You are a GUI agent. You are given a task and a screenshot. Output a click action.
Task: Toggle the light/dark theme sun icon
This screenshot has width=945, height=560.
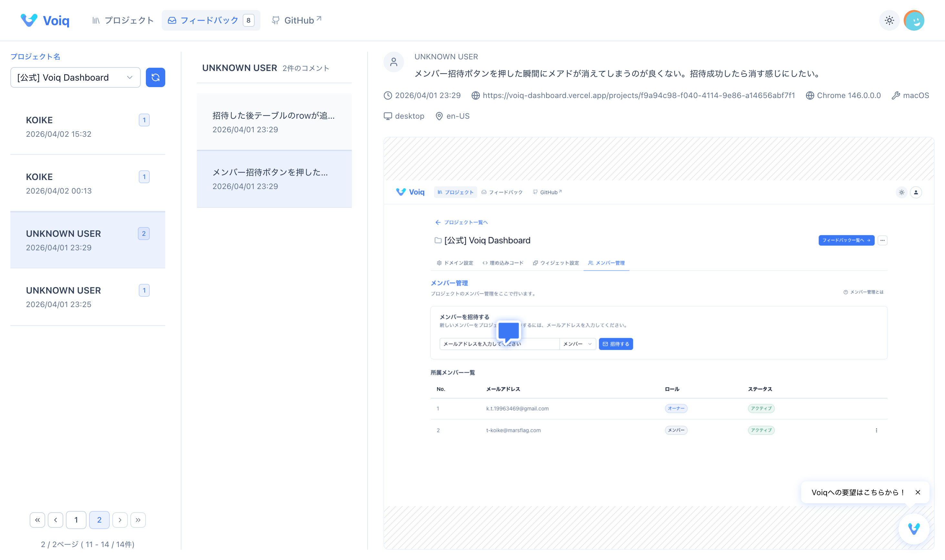(889, 20)
